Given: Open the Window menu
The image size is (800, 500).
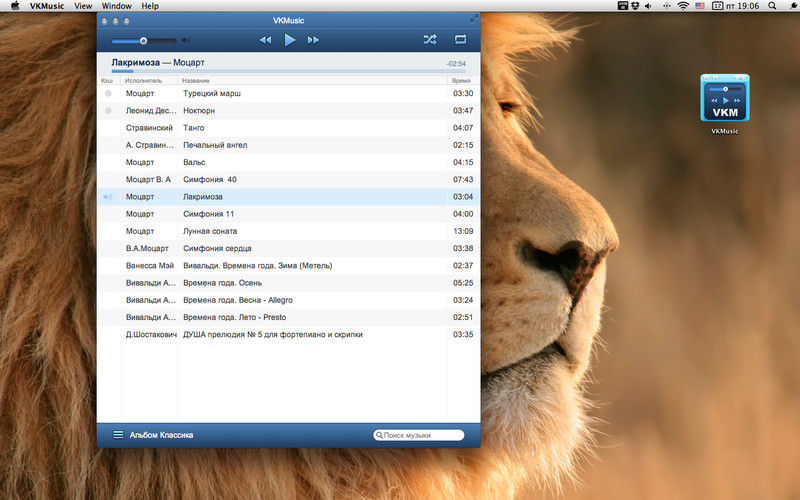Looking at the screenshot, I should click(116, 6).
